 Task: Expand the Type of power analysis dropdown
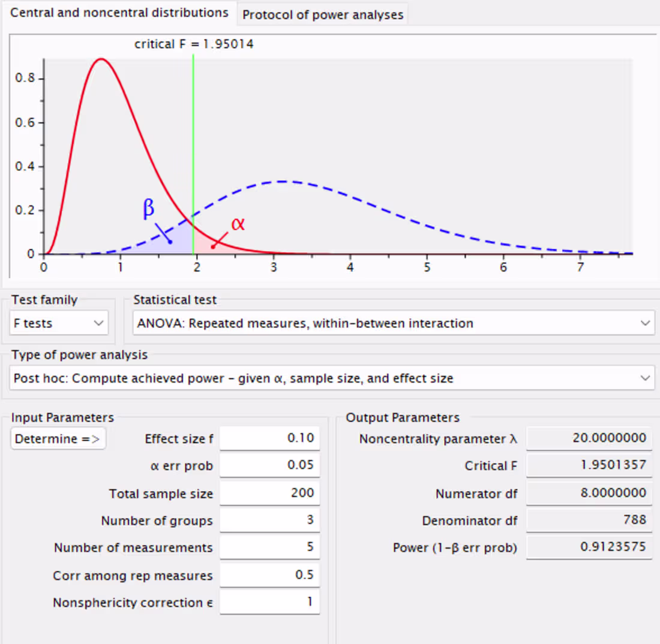point(330,378)
